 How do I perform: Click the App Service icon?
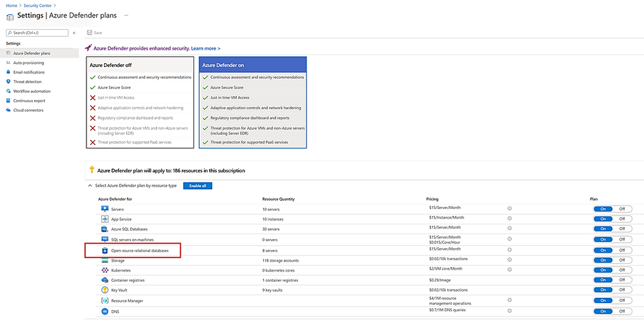[105, 219]
